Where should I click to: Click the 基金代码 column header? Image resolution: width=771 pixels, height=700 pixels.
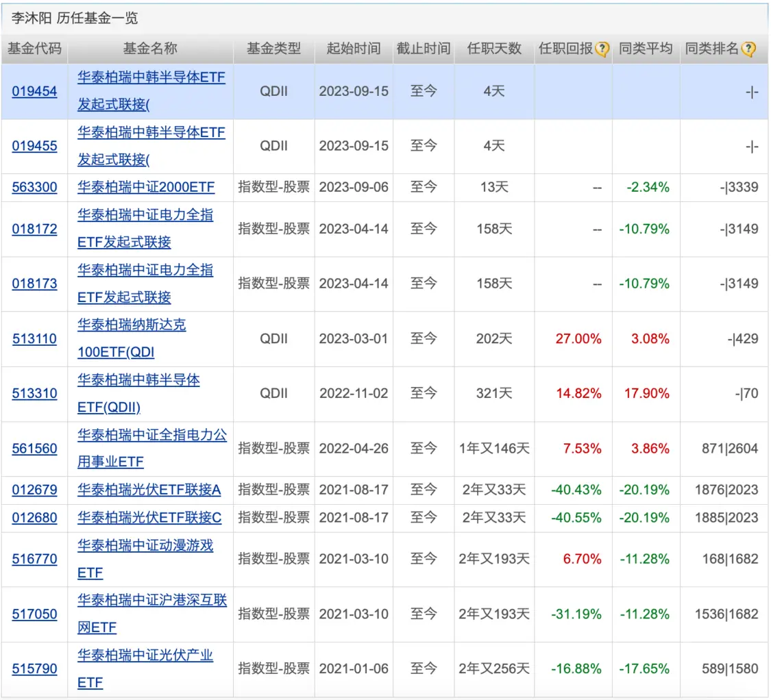tap(34, 49)
